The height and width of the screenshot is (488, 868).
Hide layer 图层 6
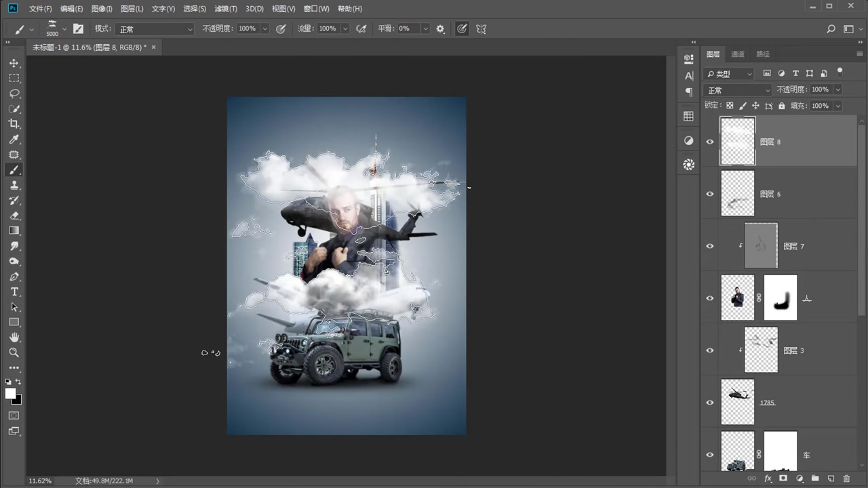point(710,194)
